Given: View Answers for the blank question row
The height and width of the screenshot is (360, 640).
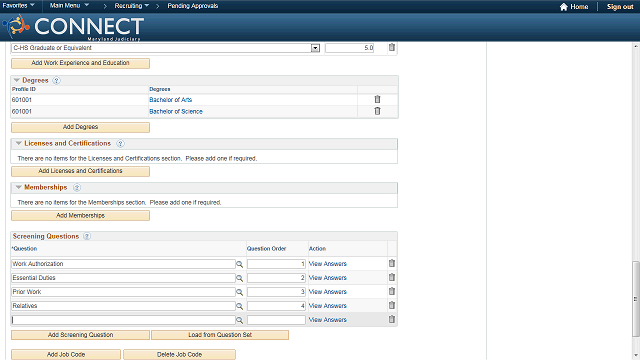Looking at the screenshot, I should (328, 320).
